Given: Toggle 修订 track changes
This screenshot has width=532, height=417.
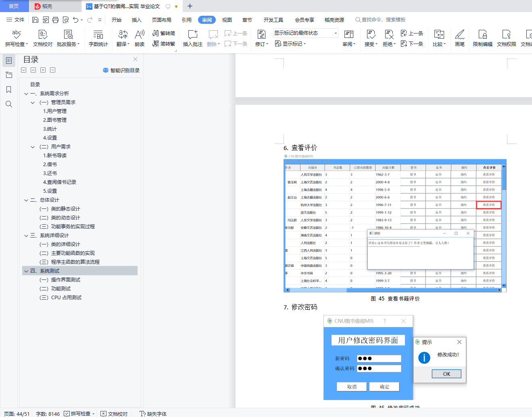Looking at the screenshot, I should (x=262, y=38).
